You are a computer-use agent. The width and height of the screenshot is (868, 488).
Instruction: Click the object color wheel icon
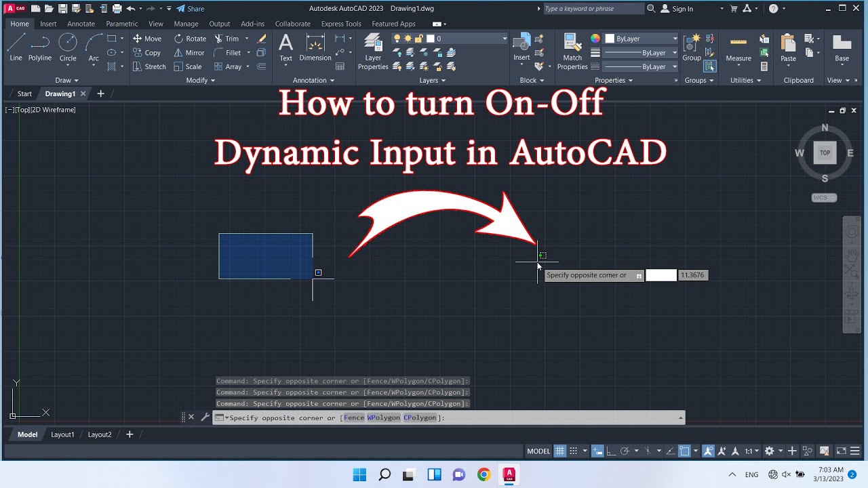point(595,39)
